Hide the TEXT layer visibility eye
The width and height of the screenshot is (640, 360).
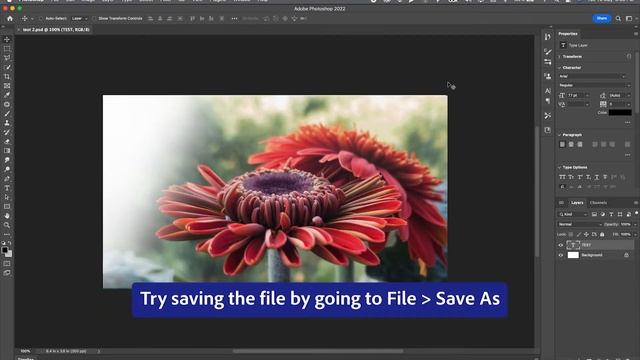[x=560, y=245]
